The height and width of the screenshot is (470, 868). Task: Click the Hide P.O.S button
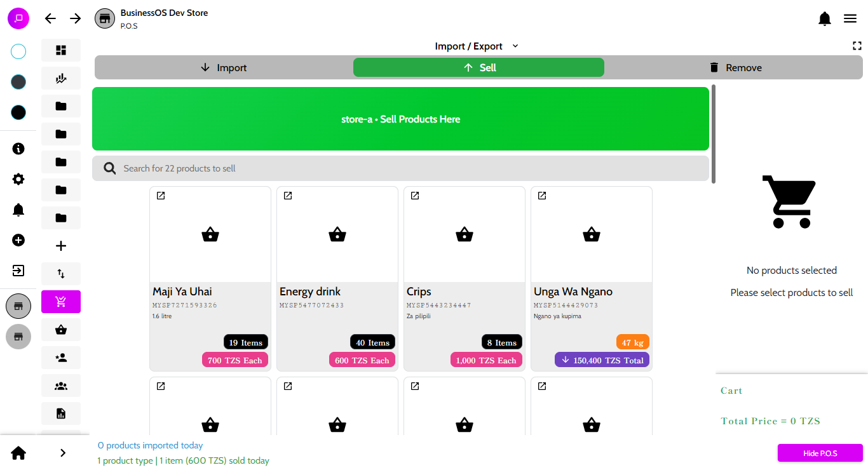click(x=820, y=453)
